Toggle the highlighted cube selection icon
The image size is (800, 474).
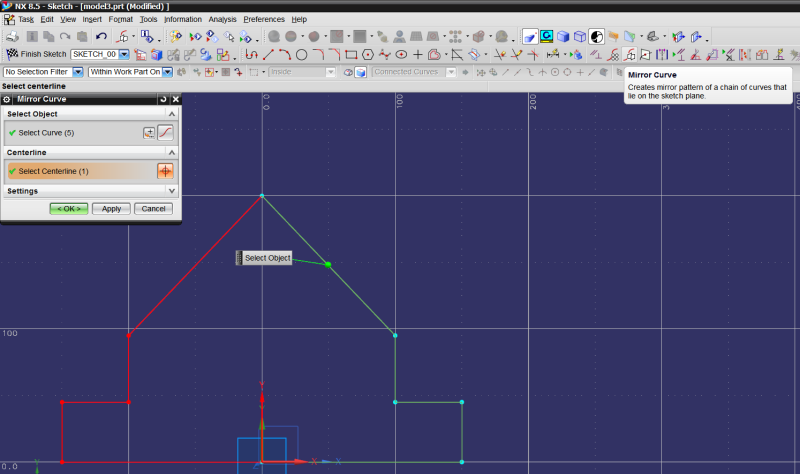(x=361, y=72)
